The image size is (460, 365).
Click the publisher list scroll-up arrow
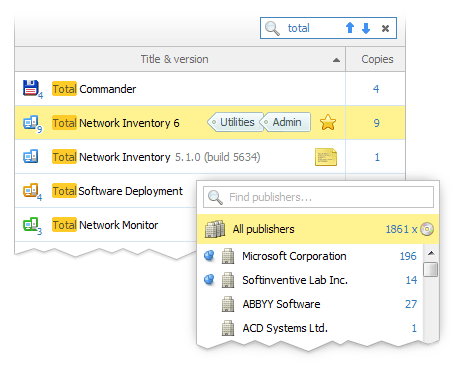click(431, 253)
